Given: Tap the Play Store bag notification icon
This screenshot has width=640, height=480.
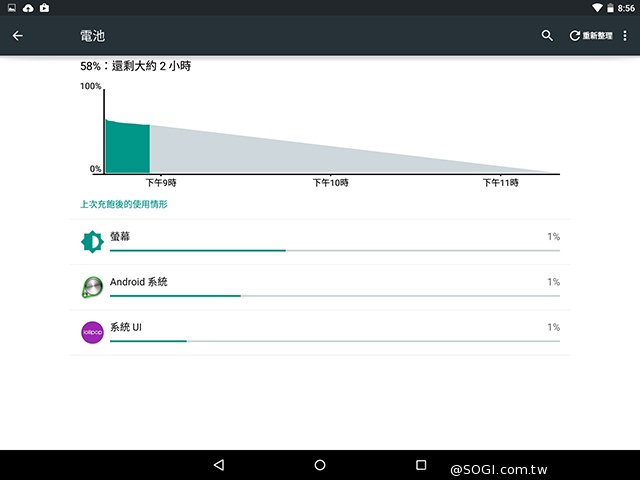Looking at the screenshot, I should [x=44, y=8].
